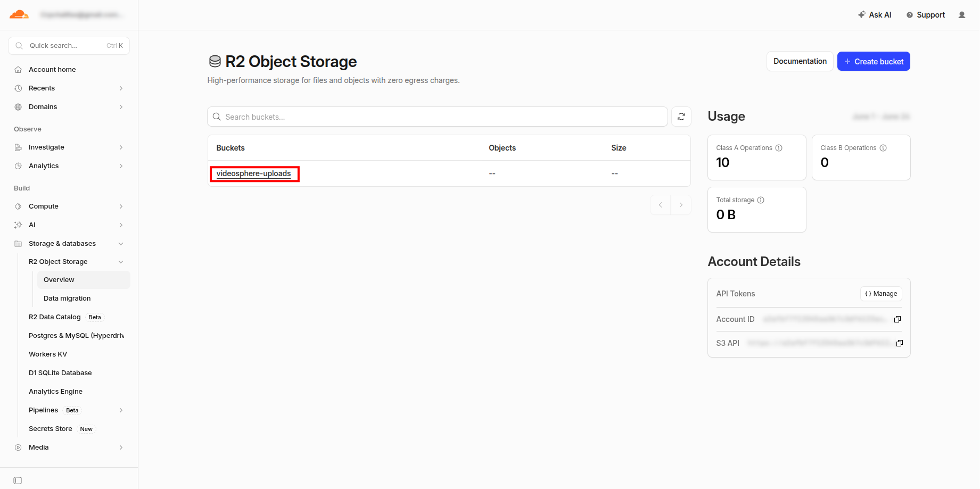
Task: Click the Recents clock icon
Action: tap(18, 88)
